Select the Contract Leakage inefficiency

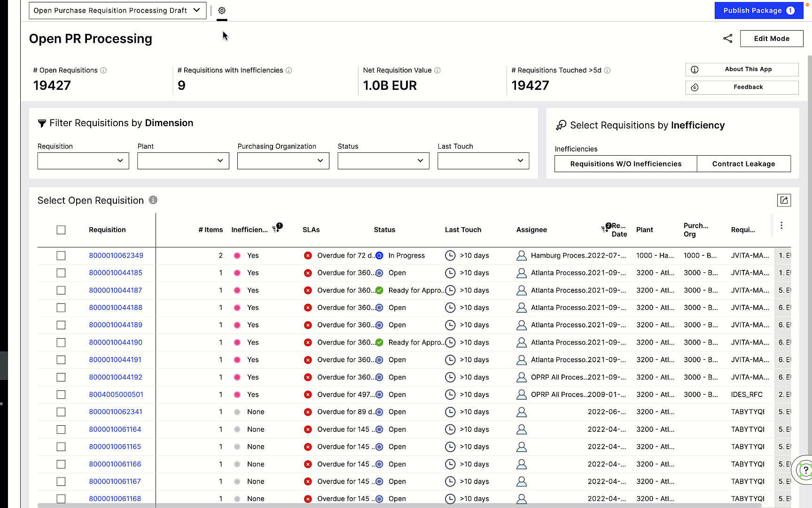[x=744, y=164]
